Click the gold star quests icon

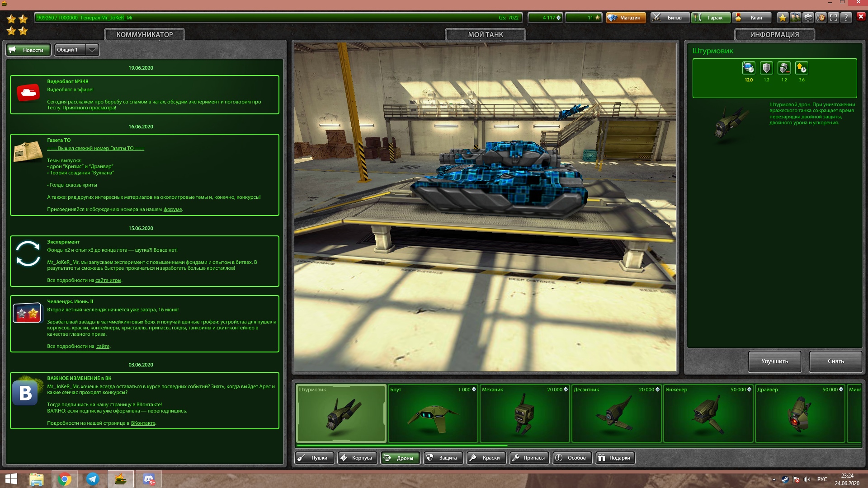[x=783, y=18]
